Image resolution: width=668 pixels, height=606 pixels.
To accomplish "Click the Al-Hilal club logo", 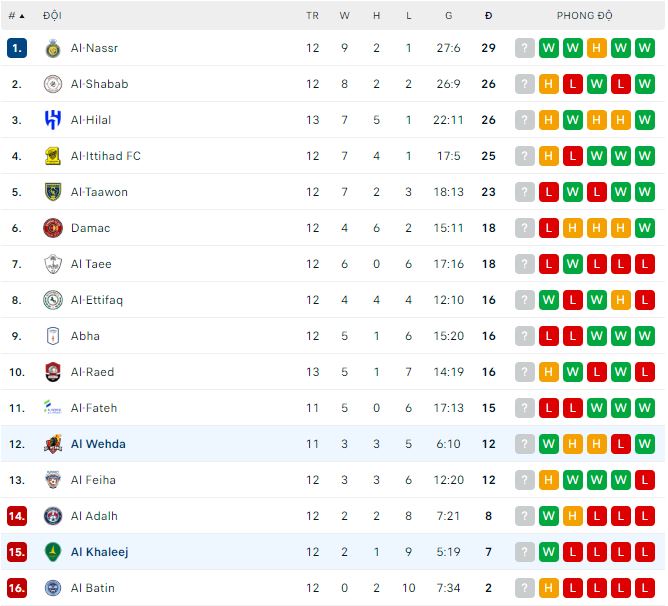I will tap(53, 120).
